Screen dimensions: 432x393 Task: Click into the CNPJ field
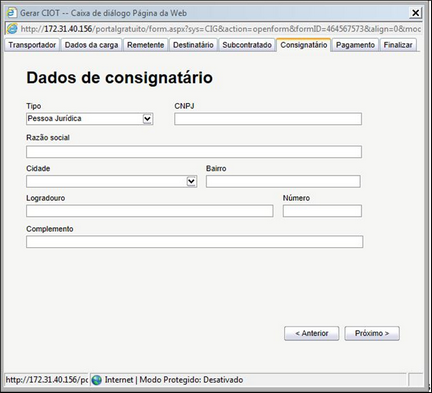268,119
